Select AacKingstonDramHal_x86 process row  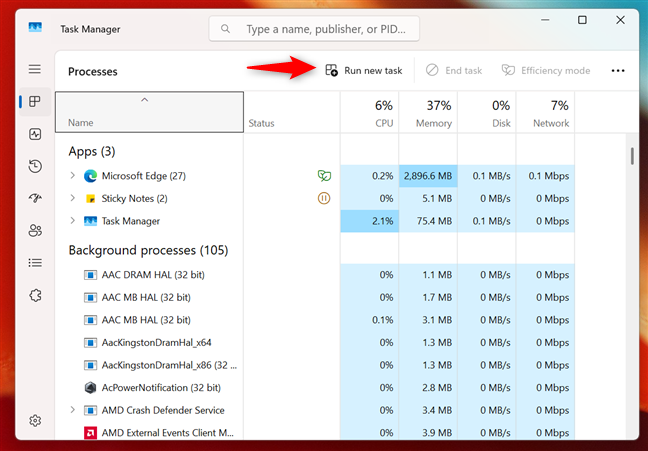315,365
